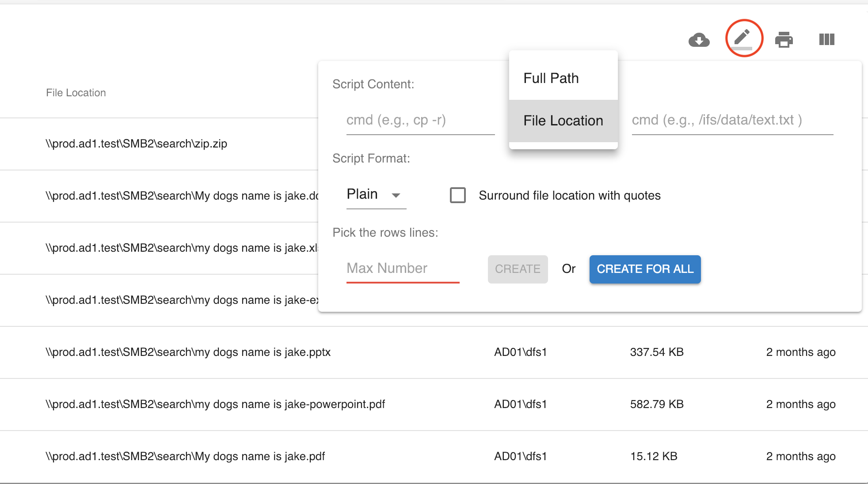Click the File Location column header
Screen dimensions: 868x484
(x=76, y=93)
